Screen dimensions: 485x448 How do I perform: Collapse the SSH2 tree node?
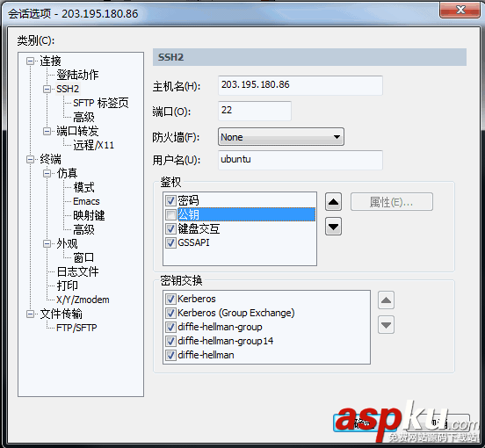pyautogui.click(x=47, y=89)
